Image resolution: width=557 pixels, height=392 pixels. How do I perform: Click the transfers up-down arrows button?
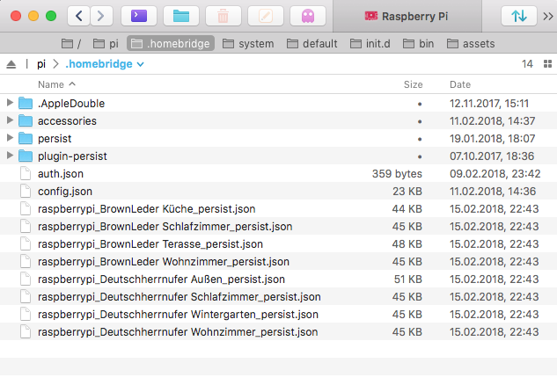pos(518,16)
